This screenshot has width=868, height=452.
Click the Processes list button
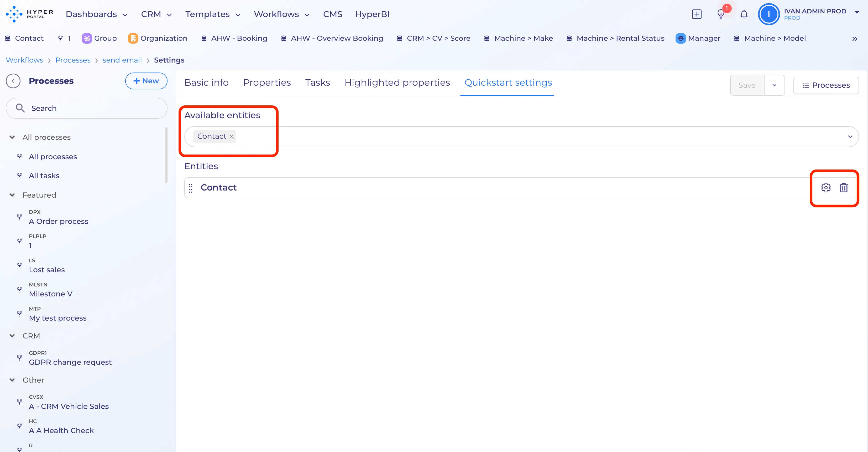[826, 85]
